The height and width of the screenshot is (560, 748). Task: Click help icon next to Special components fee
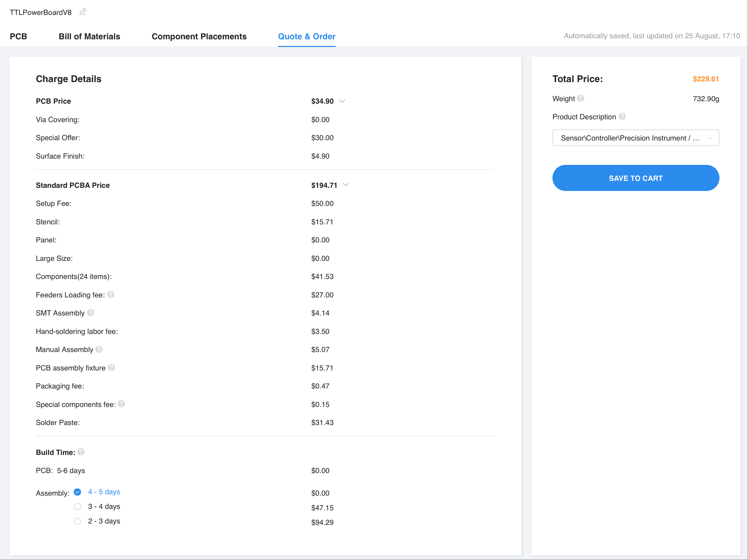[121, 404]
